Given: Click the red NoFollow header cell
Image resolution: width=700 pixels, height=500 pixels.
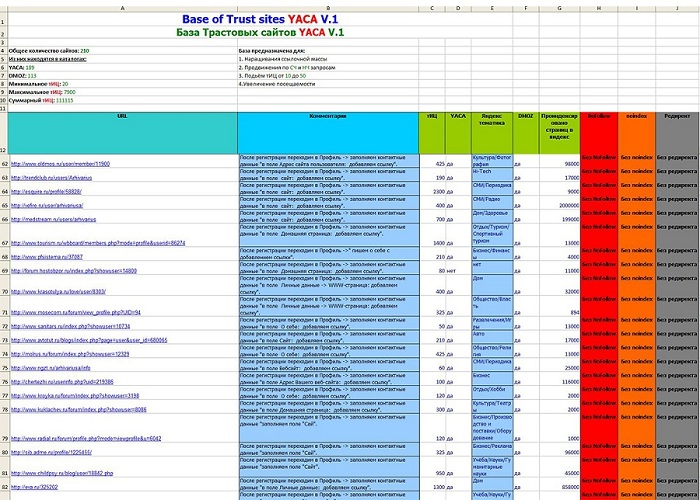Looking at the screenshot, I should [x=599, y=133].
